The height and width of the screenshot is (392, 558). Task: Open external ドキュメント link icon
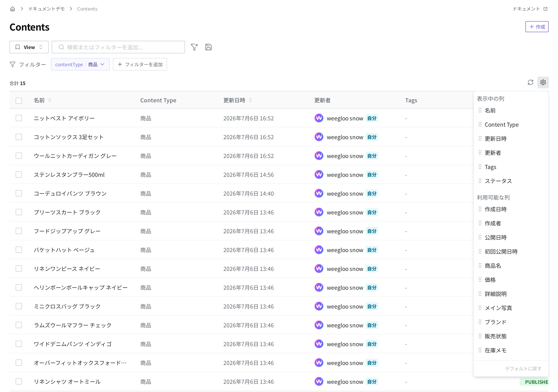click(545, 9)
